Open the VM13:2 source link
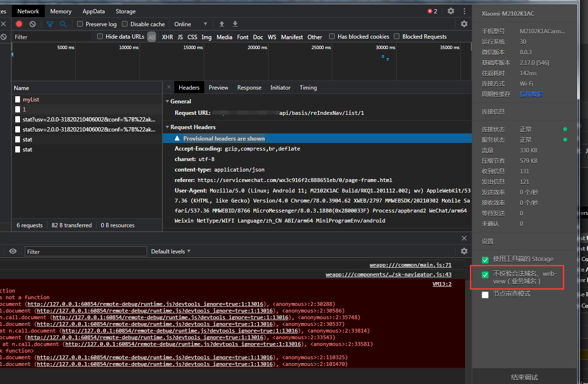588x384 pixels. pos(442,284)
